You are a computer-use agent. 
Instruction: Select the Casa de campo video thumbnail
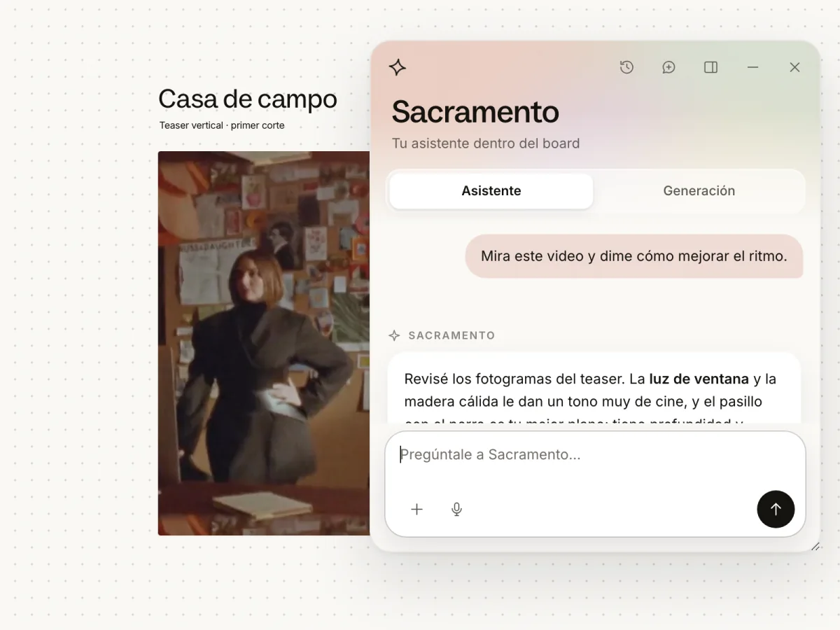click(264, 343)
